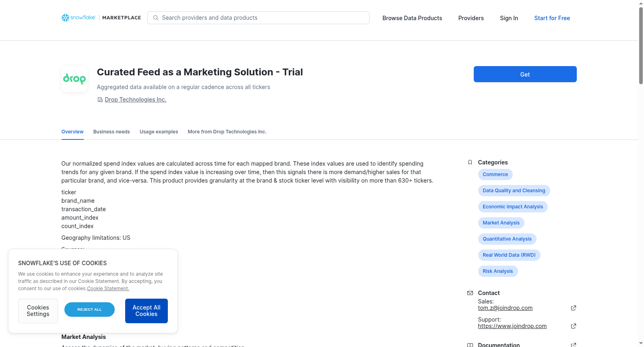Click tom.z@joindrop.com email link
644x347 pixels.
pyautogui.click(x=505, y=308)
